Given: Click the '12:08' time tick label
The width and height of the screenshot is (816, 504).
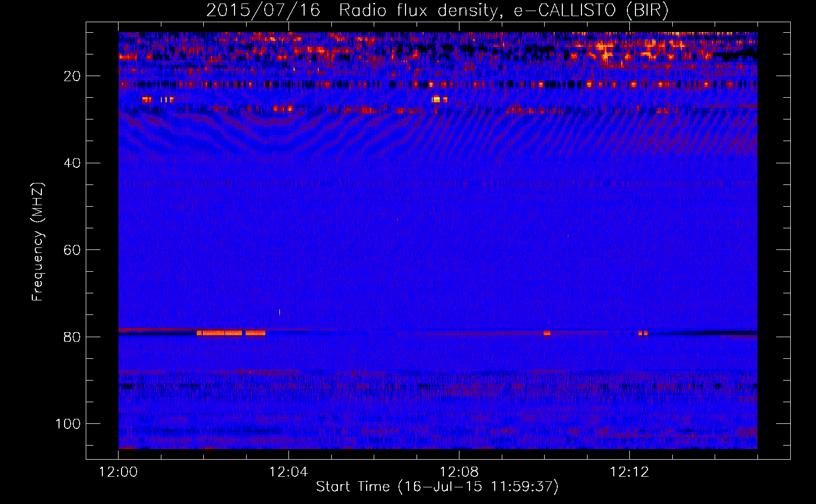Looking at the screenshot, I should (459, 472).
